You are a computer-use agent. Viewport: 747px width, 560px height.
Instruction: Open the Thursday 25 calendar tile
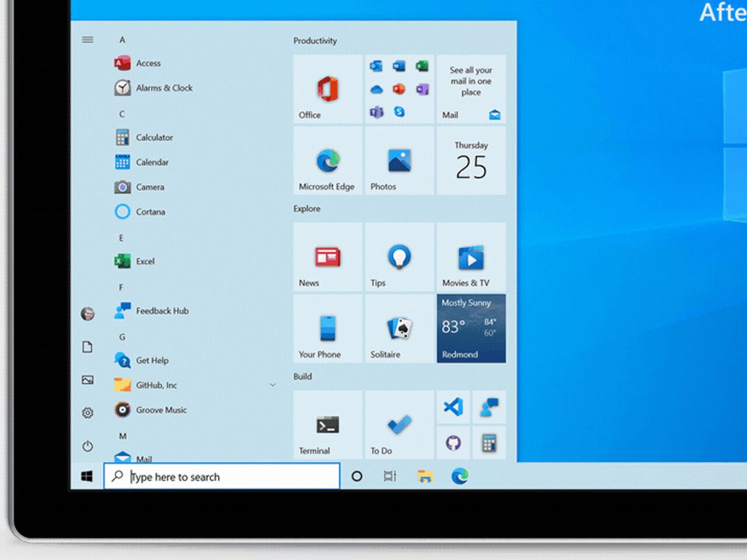471,161
